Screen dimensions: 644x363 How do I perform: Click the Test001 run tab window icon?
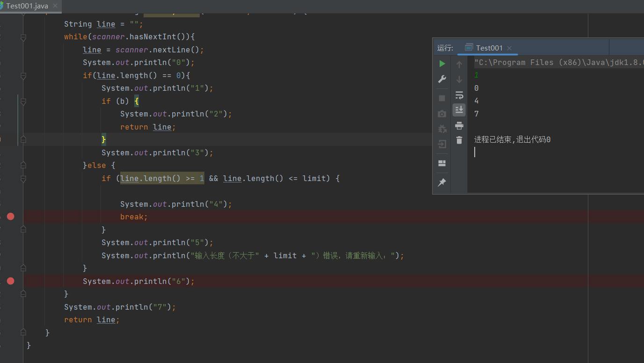[x=469, y=48]
